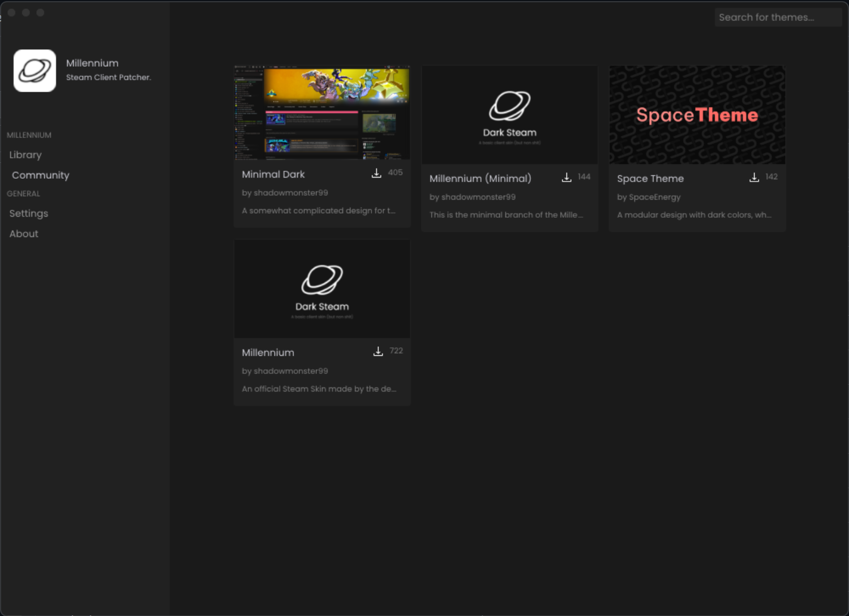Click description 'An official Steam Skin made by the de...'
This screenshot has width=849, height=616.
pyautogui.click(x=319, y=389)
